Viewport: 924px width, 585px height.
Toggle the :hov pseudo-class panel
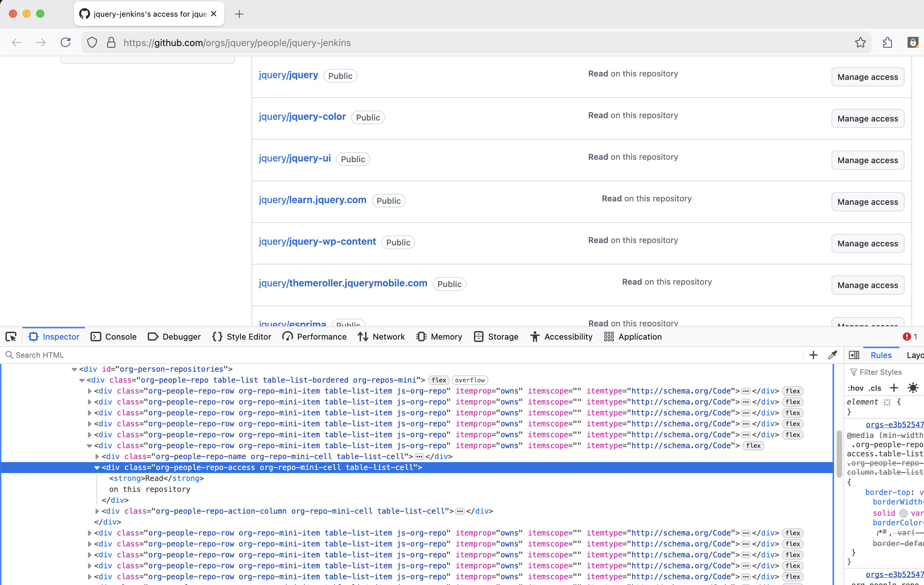pyautogui.click(x=855, y=388)
